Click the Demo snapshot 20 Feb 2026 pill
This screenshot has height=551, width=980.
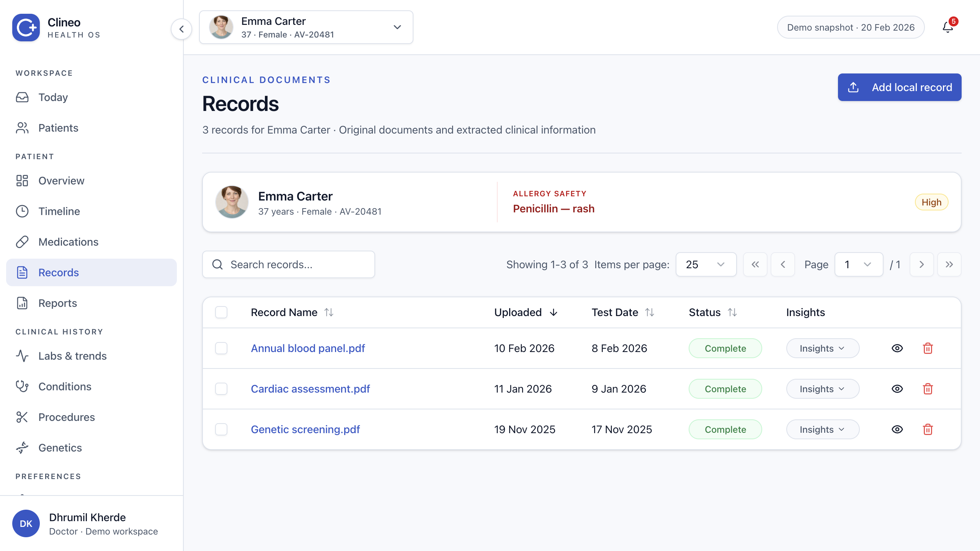(x=851, y=27)
